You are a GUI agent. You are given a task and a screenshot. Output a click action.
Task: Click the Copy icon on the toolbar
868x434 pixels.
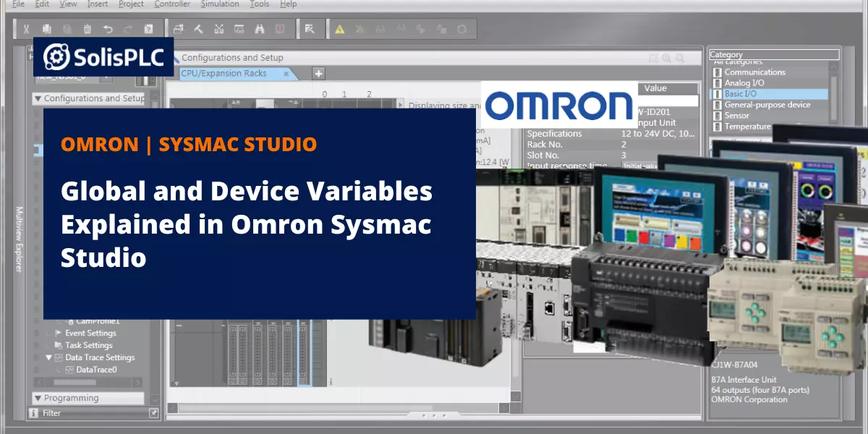(x=46, y=29)
